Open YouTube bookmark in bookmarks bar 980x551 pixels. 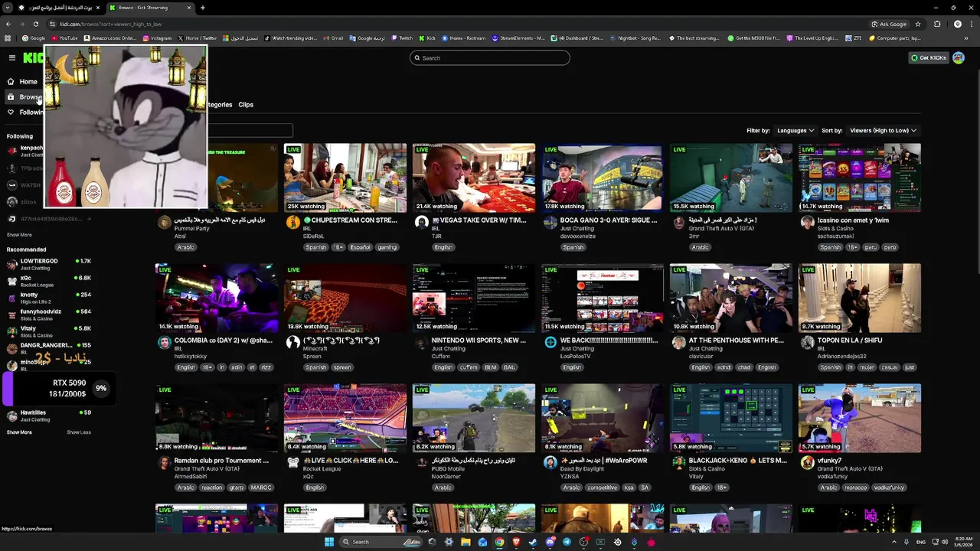(64, 37)
